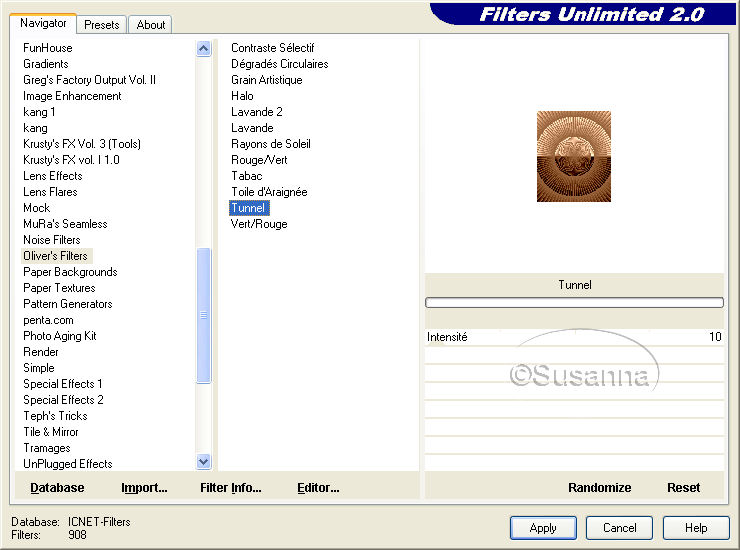
Task: Select Lens Flares category
Action: coord(50,192)
